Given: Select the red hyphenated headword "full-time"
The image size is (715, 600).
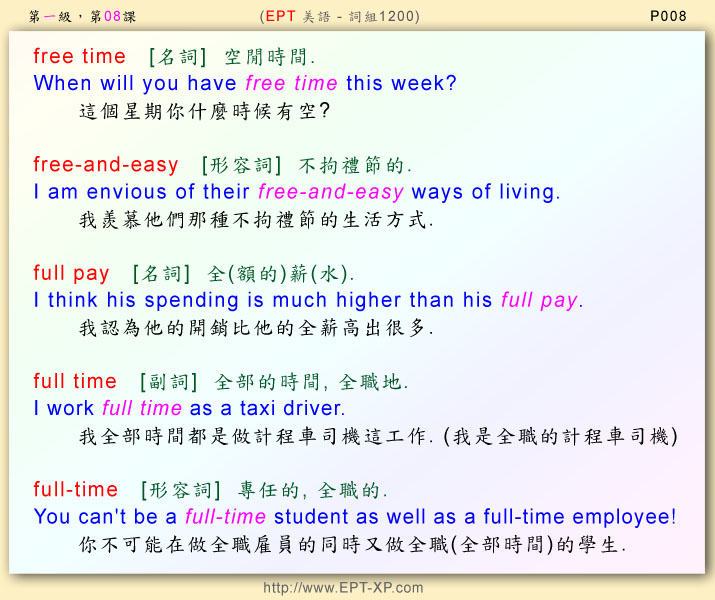Looking at the screenshot, I should point(76,489).
